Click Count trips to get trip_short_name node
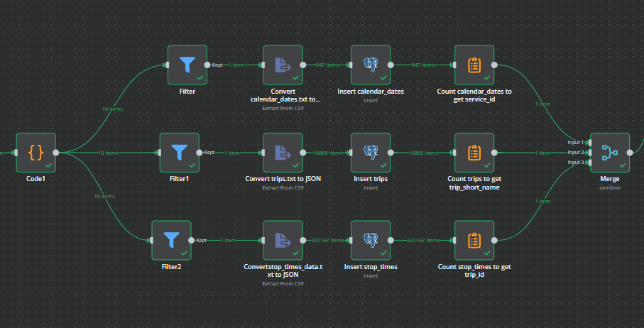The width and height of the screenshot is (644, 328). 474,152
